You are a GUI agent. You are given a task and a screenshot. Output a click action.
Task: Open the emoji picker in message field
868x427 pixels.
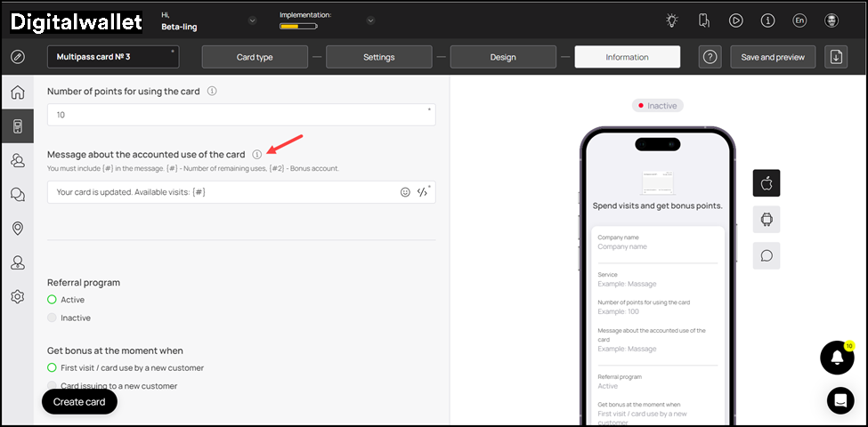(x=405, y=192)
